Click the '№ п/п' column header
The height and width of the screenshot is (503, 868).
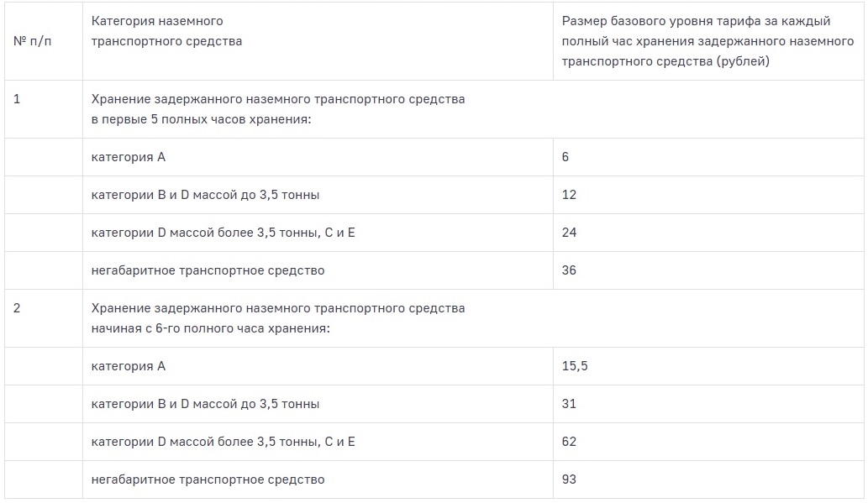[x=43, y=41]
